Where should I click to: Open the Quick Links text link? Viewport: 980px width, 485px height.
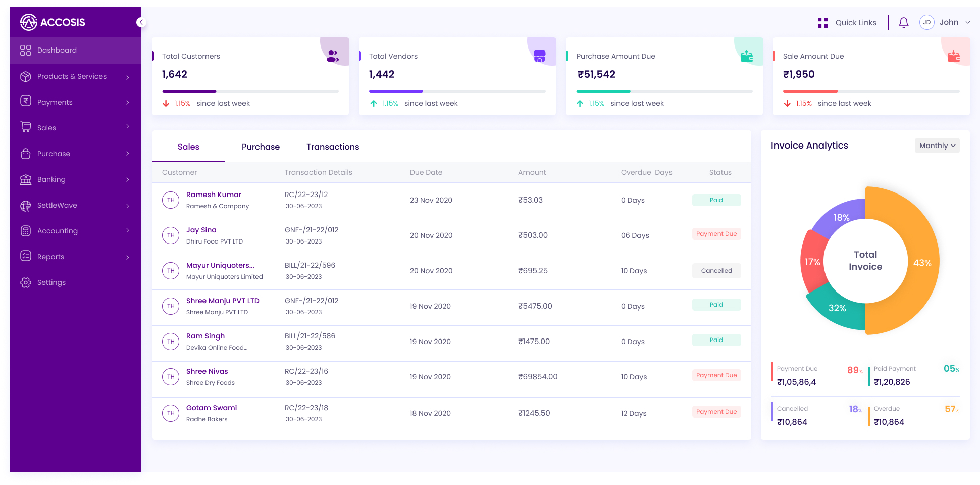pyautogui.click(x=856, y=23)
